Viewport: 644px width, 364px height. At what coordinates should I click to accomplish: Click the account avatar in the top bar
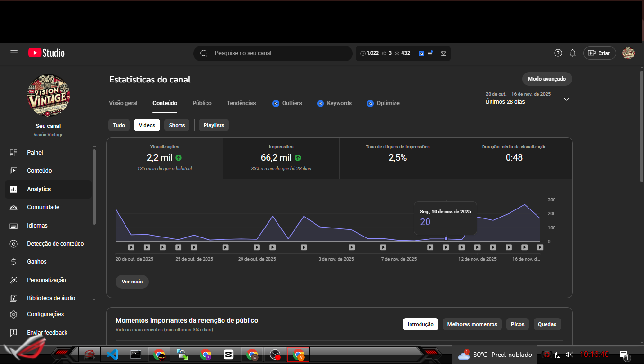[628, 53]
